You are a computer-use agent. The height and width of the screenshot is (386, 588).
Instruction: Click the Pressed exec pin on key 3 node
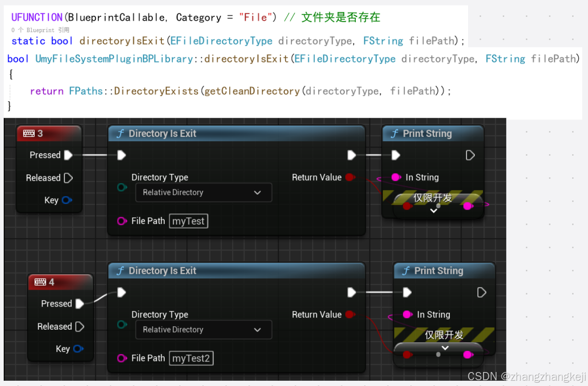click(x=68, y=155)
